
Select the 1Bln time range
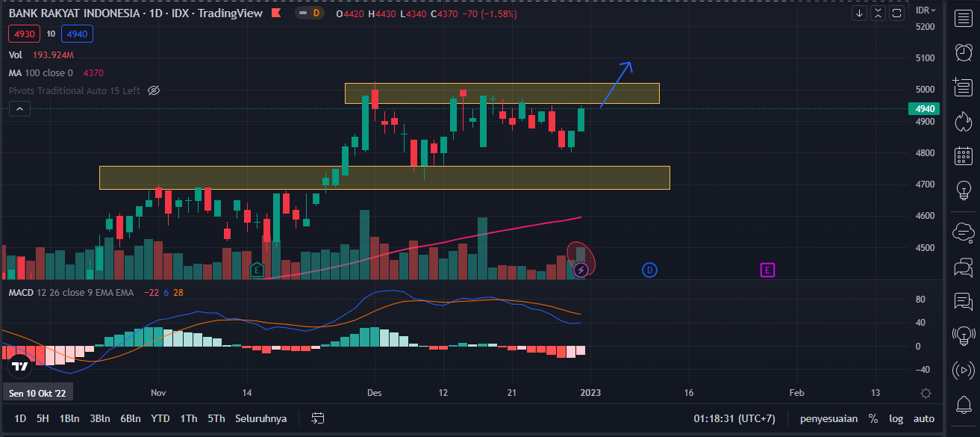(x=69, y=418)
